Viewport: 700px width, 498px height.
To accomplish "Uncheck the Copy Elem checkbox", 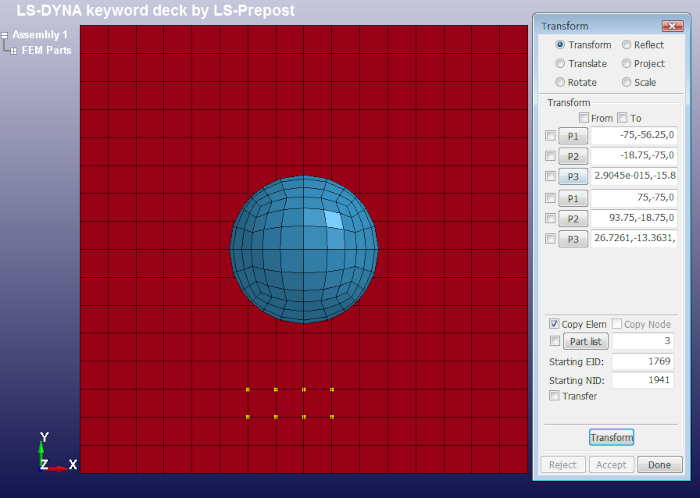I will pos(554,325).
